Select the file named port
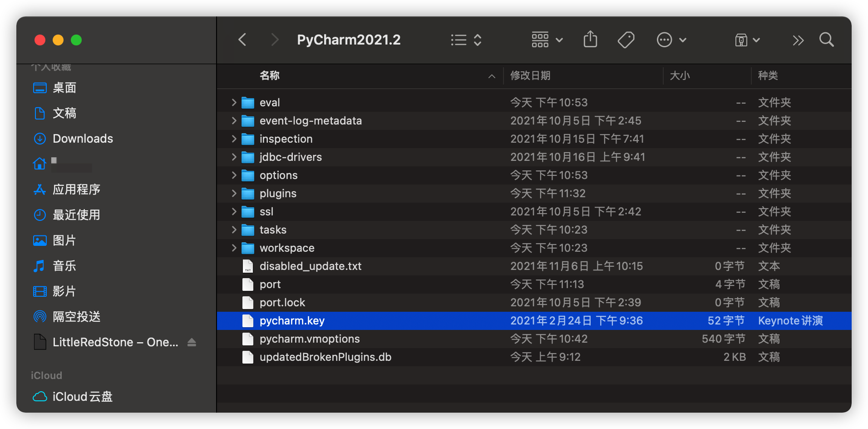The width and height of the screenshot is (868, 429). coord(270,284)
